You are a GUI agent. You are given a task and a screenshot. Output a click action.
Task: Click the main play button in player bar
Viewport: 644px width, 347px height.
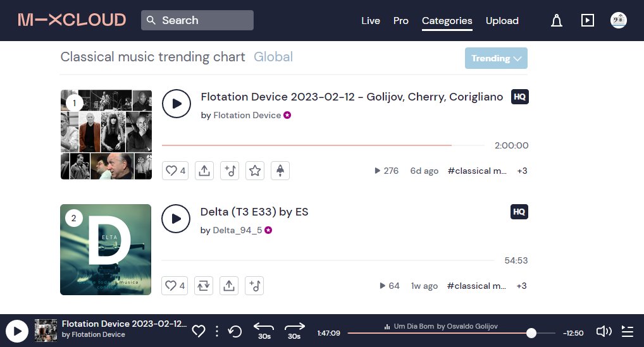tap(17, 331)
